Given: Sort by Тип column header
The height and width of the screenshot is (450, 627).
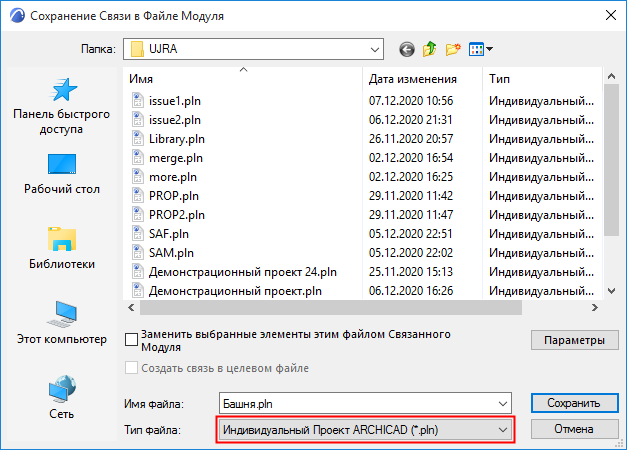Looking at the screenshot, I should coord(542,79).
